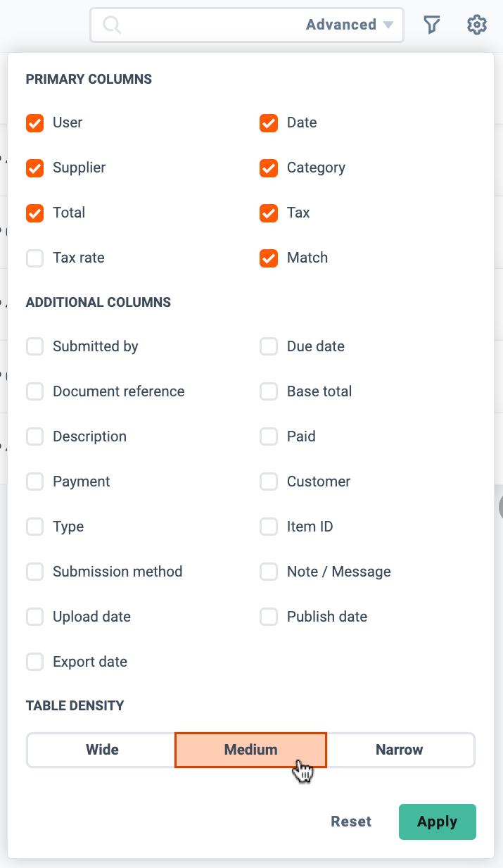Click the settings gear icon
The height and width of the screenshot is (868, 503).
coord(477,25)
